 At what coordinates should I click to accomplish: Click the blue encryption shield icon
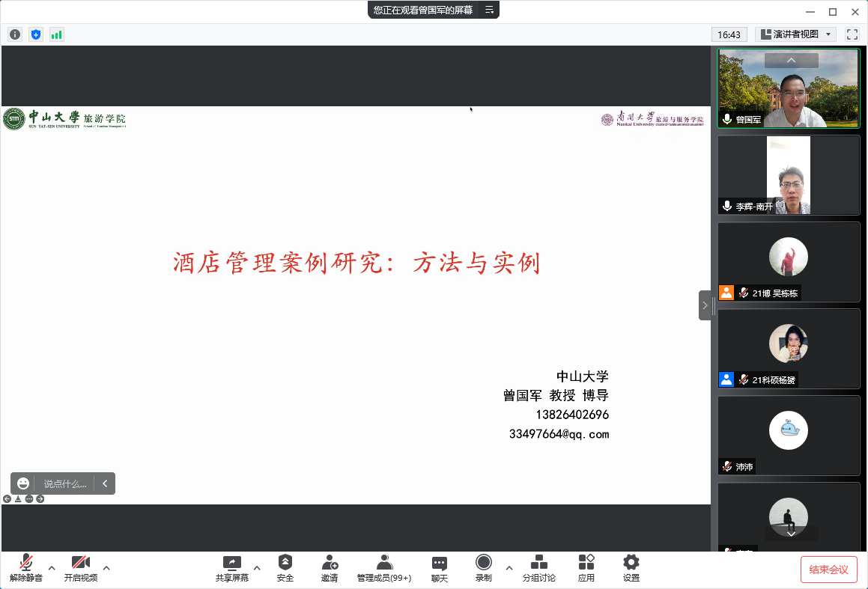tap(36, 34)
